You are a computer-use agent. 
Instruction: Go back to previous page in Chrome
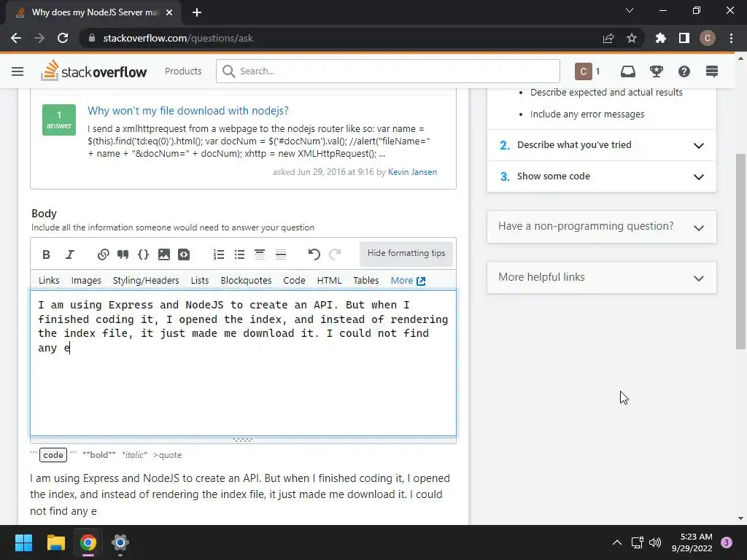[16, 38]
